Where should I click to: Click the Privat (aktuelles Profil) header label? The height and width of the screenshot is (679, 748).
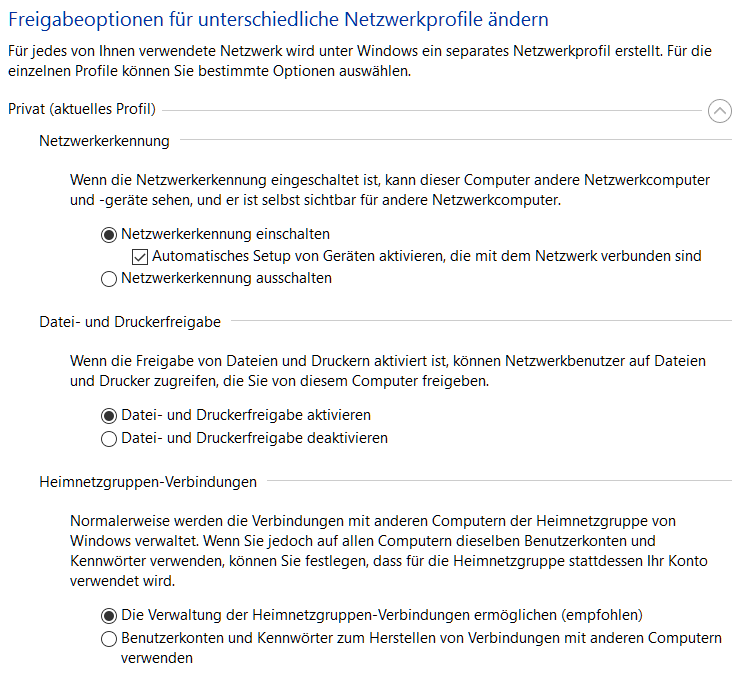pyautogui.click(x=82, y=109)
